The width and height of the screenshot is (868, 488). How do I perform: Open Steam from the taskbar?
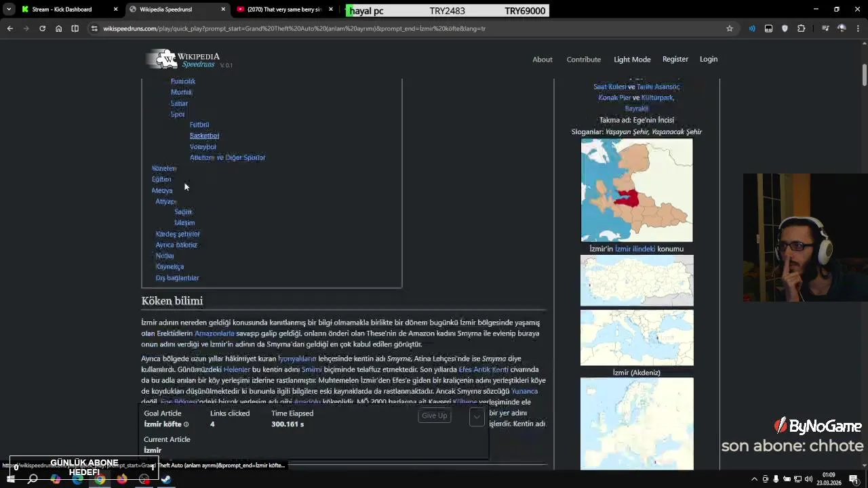pyautogui.click(x=166, y=479)
